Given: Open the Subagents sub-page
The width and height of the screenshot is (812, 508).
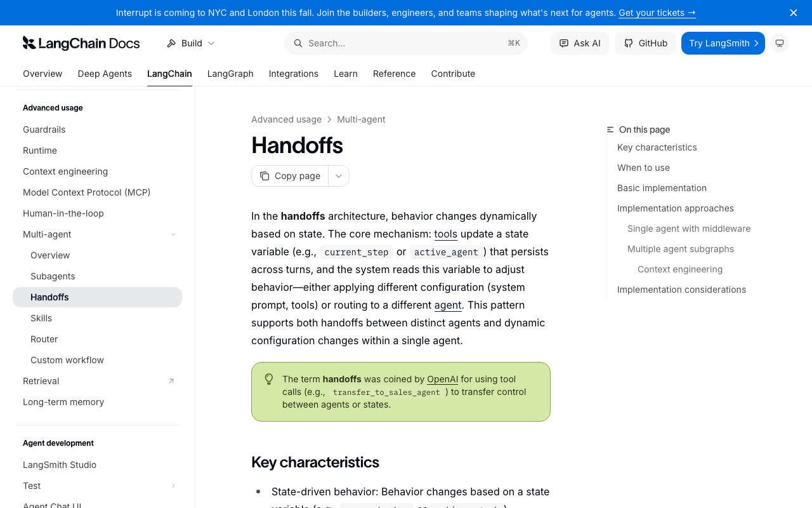Looking at the screenshot, I should [x=97, y=276].
